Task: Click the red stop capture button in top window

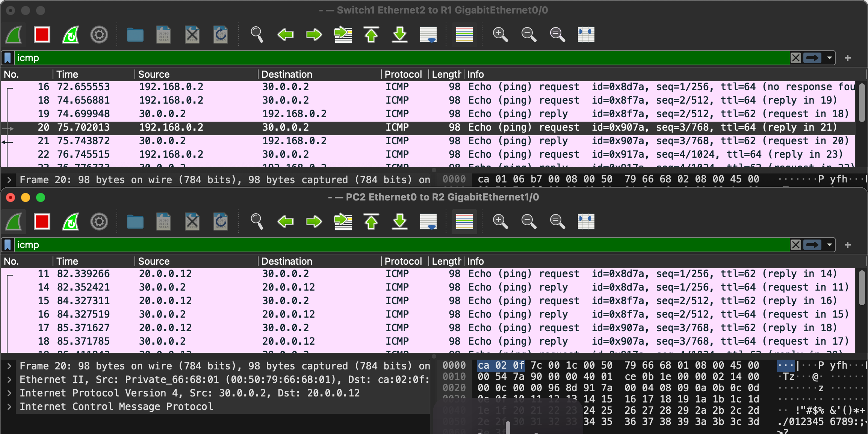Action: tap(42, 35)
